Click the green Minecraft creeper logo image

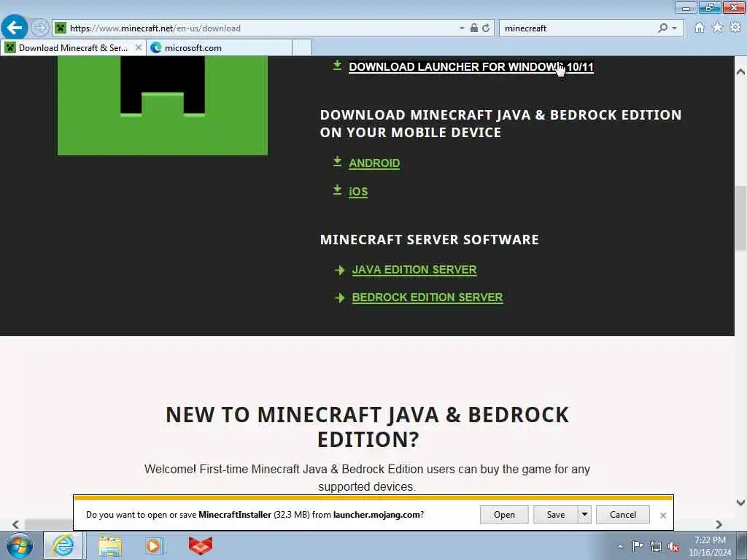point(163,105)
